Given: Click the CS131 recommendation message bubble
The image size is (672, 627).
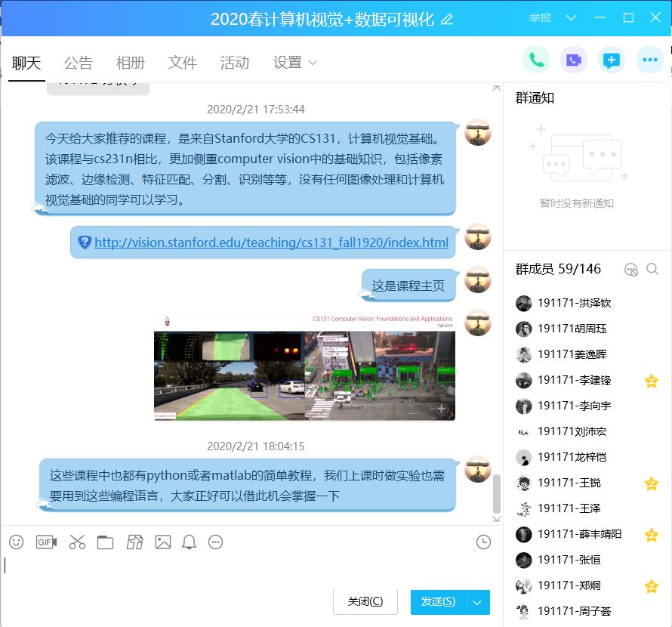Looking at the screenshot, I should pos(245,168).
